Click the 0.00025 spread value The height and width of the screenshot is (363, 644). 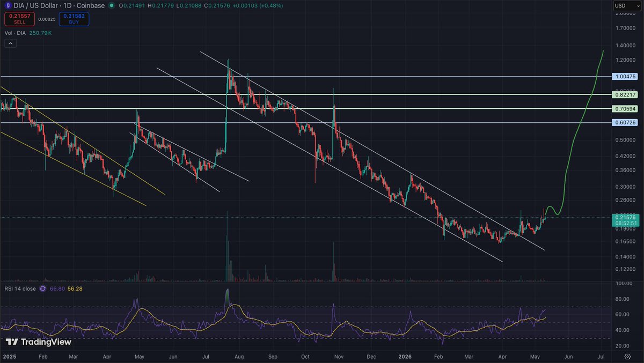(x=47, y=19)
